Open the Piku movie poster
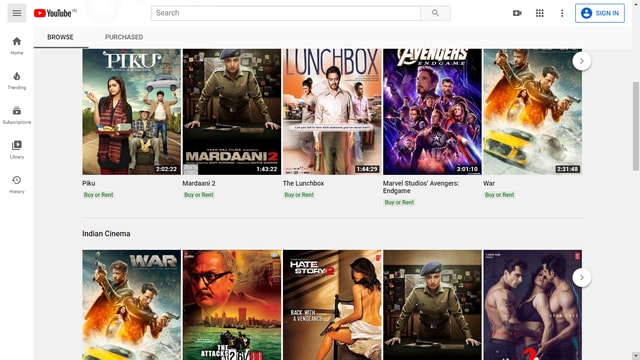640x360 pixels. pos(131,112)
